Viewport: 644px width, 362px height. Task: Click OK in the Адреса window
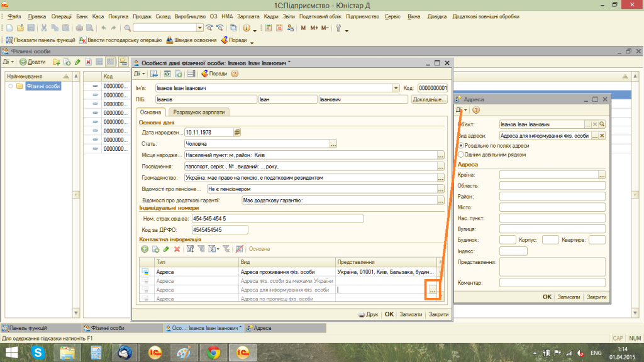click(x=547, y=297)
